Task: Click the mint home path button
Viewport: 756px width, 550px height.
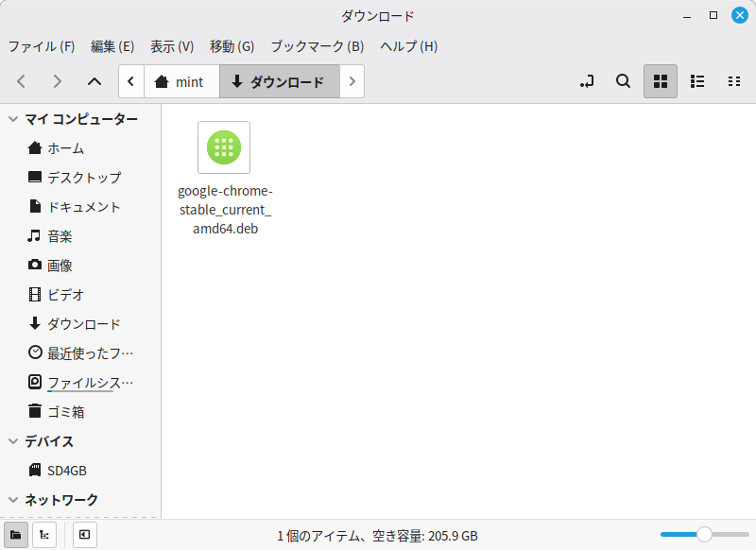Action: tap(180, 81)
